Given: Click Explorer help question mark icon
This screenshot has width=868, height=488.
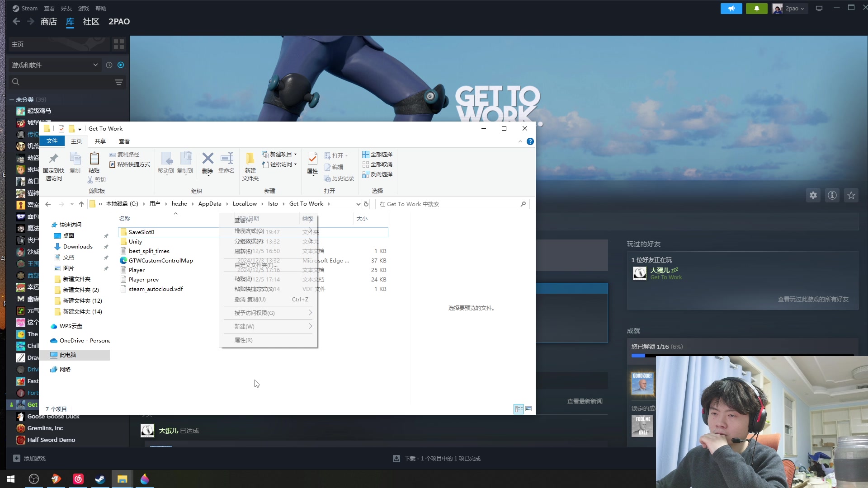Looking at the screenshot, I should click(530, 141).
